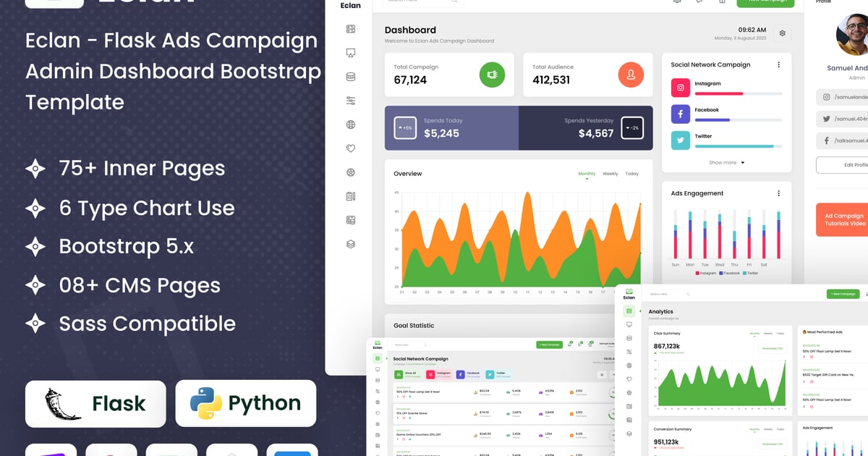Click the +5% Spends Today indicator box

coord(405,128)
